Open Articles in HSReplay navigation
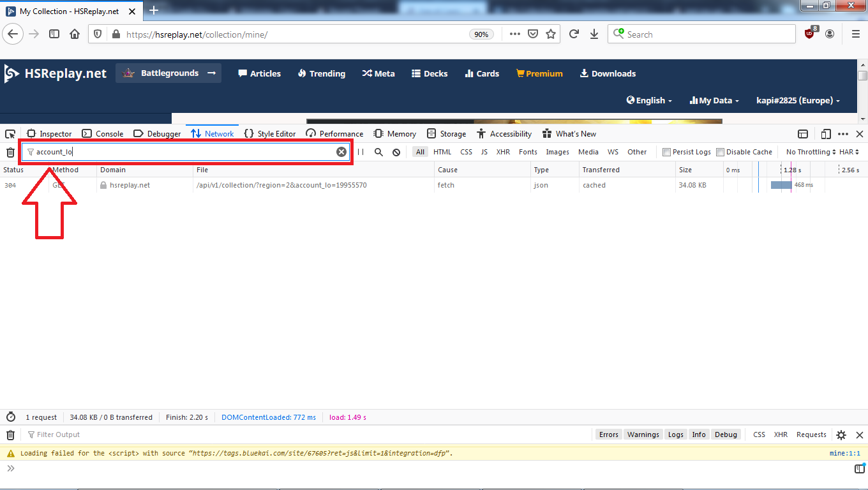The image size is (868, 490). coord(259,73)
